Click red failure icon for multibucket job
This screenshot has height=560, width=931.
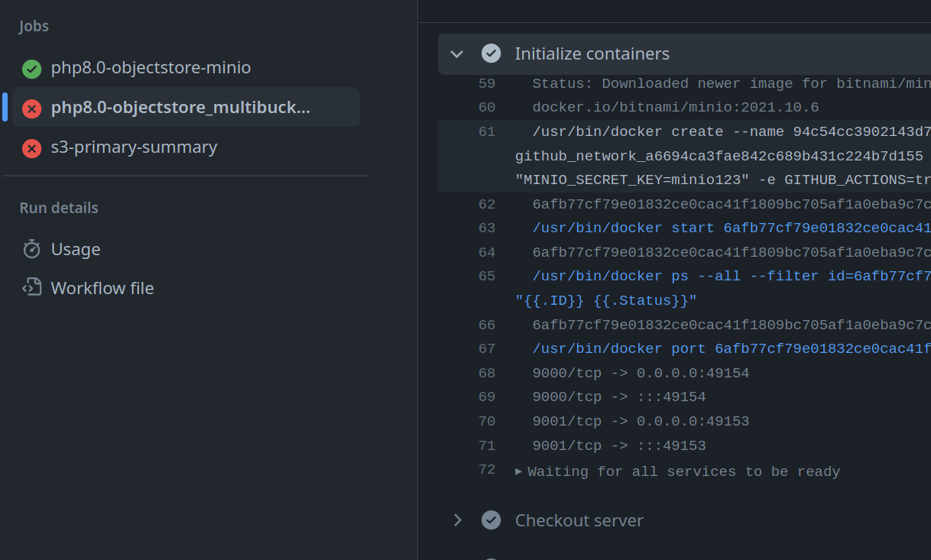click(x=31, y=108)
